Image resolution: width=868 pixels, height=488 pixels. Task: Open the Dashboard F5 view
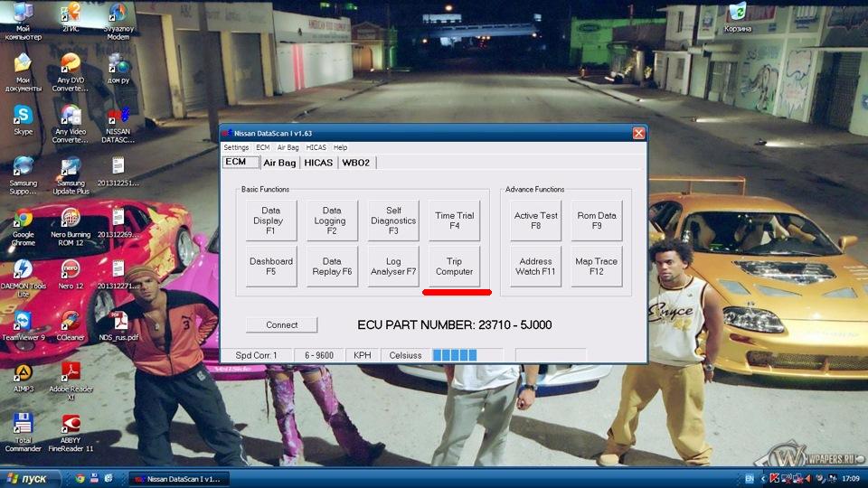[270, 266]
